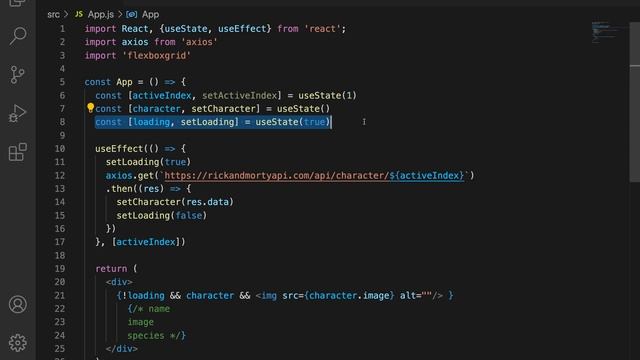
Task: Click 'setLoading(true)' on line 11
Action: pyautogui.click(x=148, y=162)
